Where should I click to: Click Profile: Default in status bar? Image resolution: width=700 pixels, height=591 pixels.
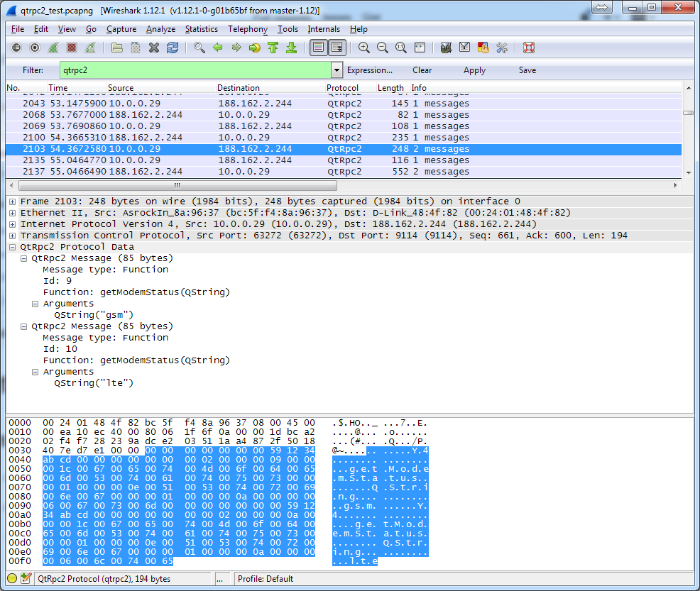[x=266, y=578]
